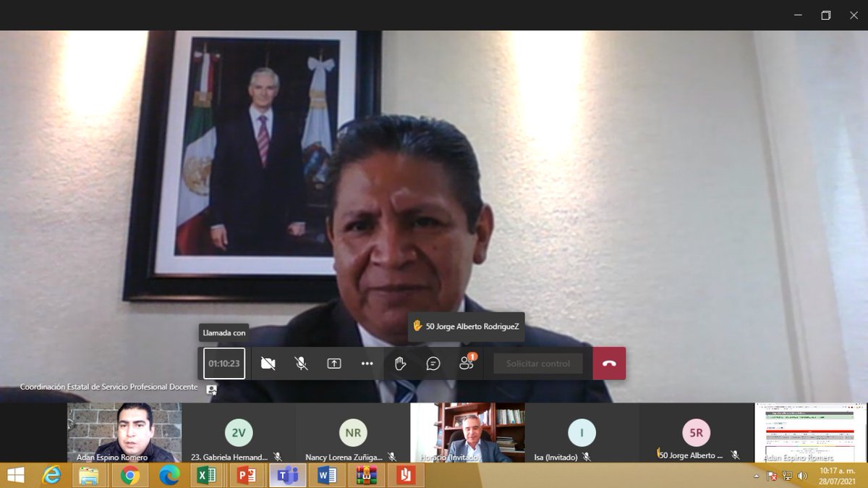
Task: Switch to Microsoft Teams taskbar icon
Action: tap(288, 475)
